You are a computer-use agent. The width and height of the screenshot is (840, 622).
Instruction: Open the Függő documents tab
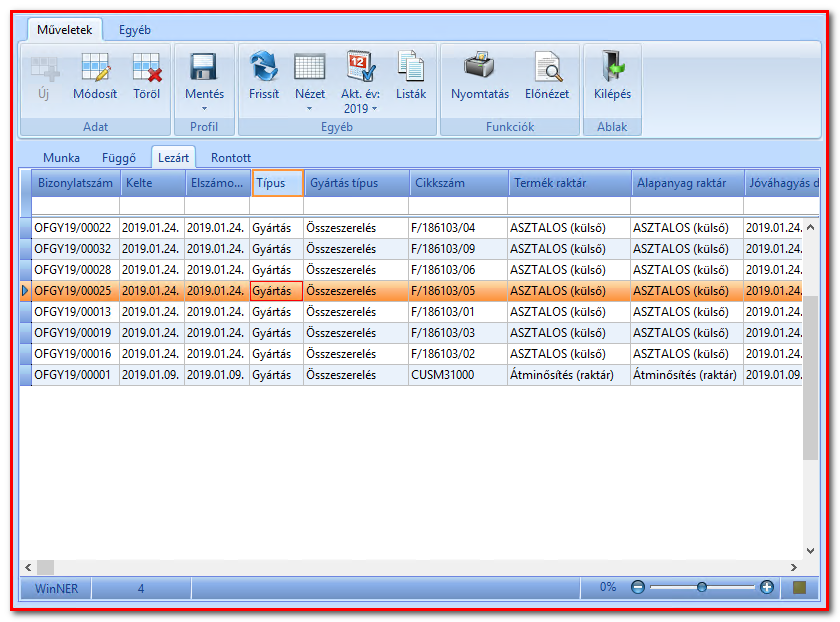click(119, 158)
